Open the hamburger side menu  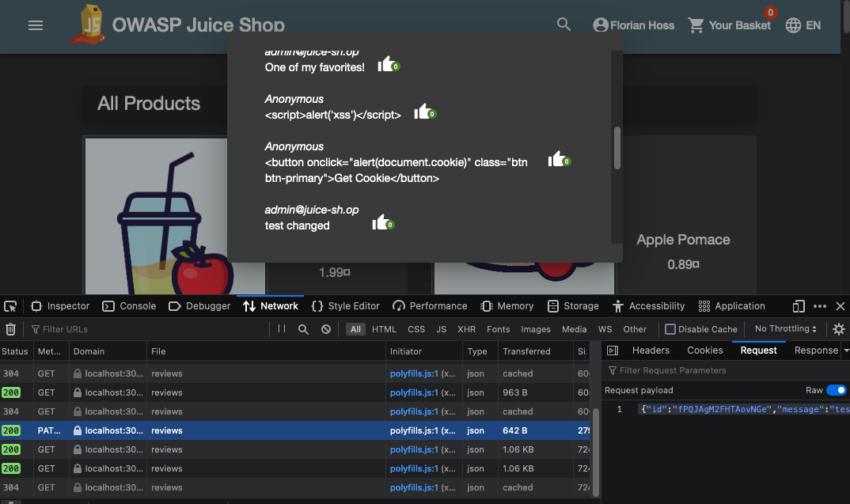[36, 25]
